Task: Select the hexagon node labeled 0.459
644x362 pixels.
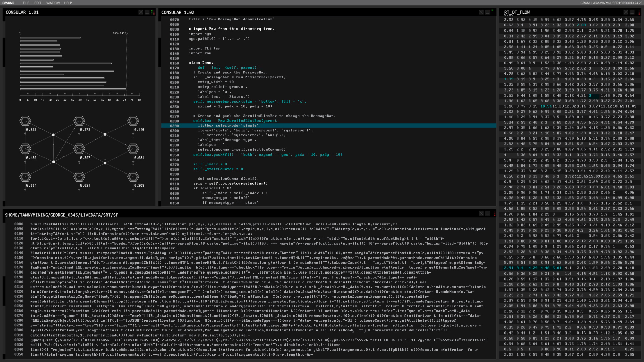Action: point(25,148)
